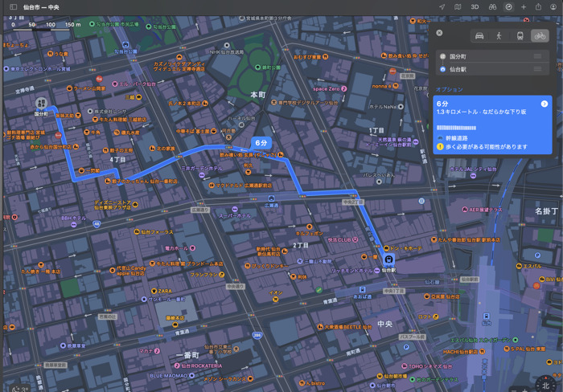Select the ドン・キホーテ marker
The image size is (563, 392).
[x=386, y=248]
